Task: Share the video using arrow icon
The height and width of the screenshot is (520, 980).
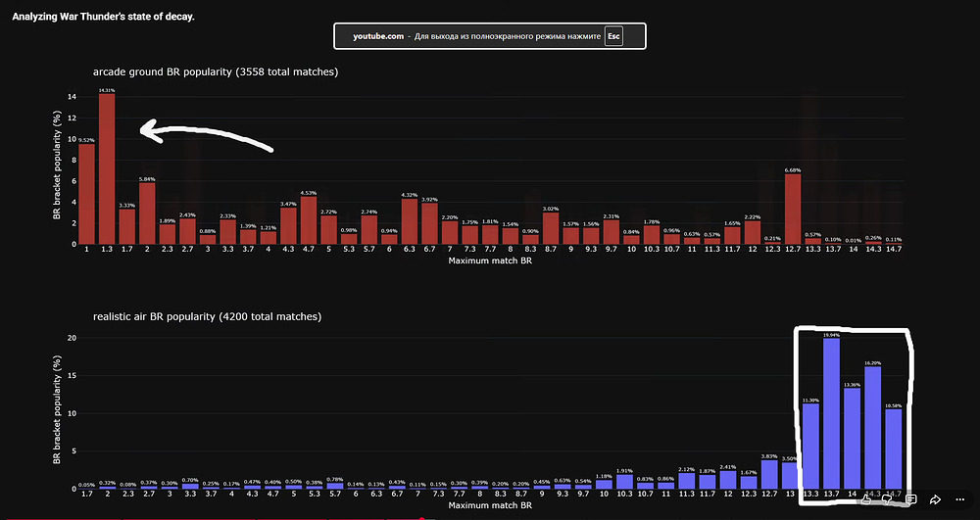Action: [935, 498]
